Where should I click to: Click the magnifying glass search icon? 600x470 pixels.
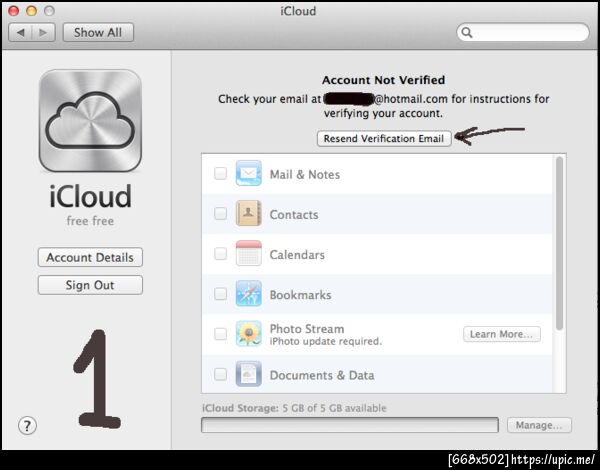click(x=467, y=33)
